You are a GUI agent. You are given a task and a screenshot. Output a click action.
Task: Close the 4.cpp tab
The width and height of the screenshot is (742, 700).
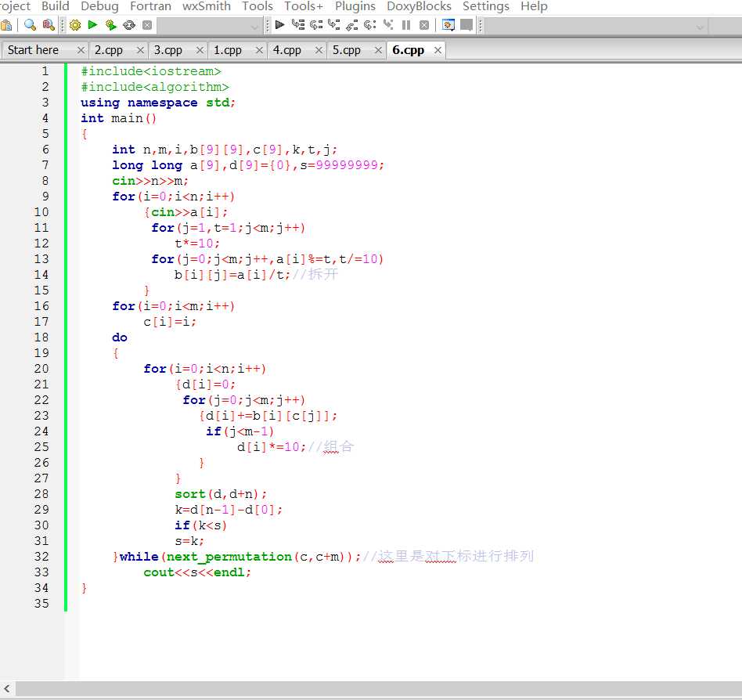(x=319, y=50)
